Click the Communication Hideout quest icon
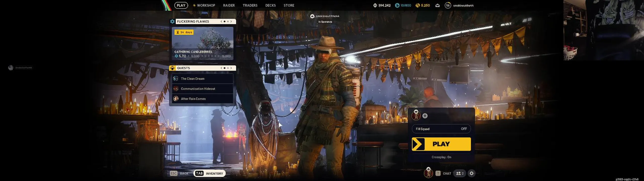Image resolution: width=644 pixels, height=181 pixels. (x=176, y=89)
